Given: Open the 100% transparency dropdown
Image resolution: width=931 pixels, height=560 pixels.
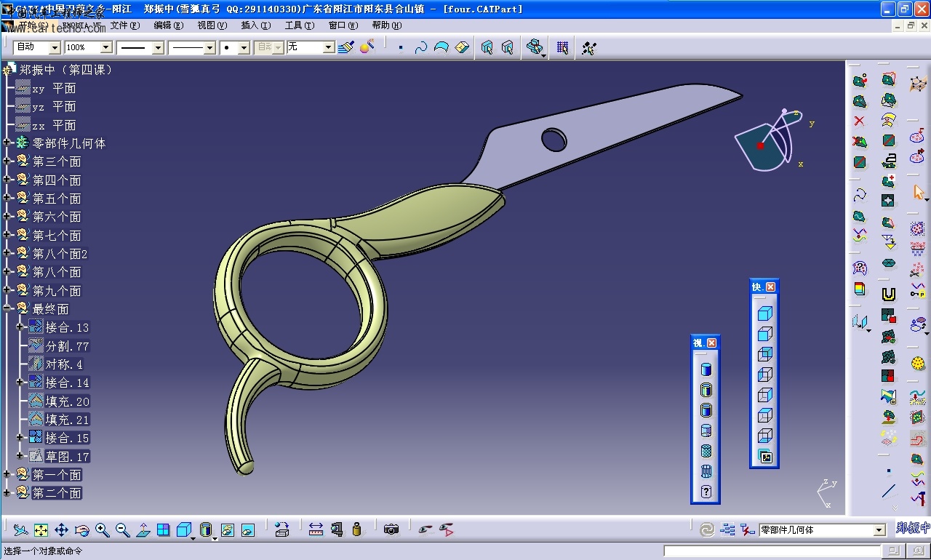Looking at the screenshot, I should (106, 47).
